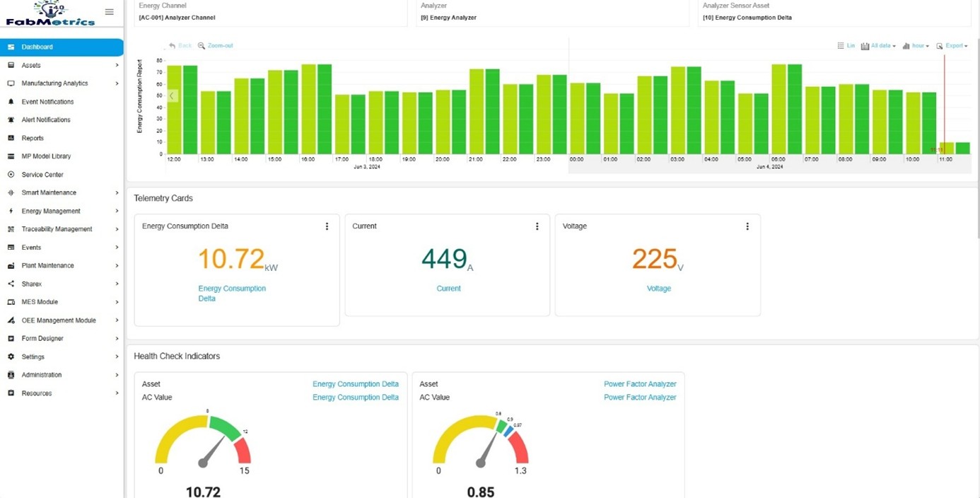Click the Service Center icon in the sidebar

click(x=11, y=174)
